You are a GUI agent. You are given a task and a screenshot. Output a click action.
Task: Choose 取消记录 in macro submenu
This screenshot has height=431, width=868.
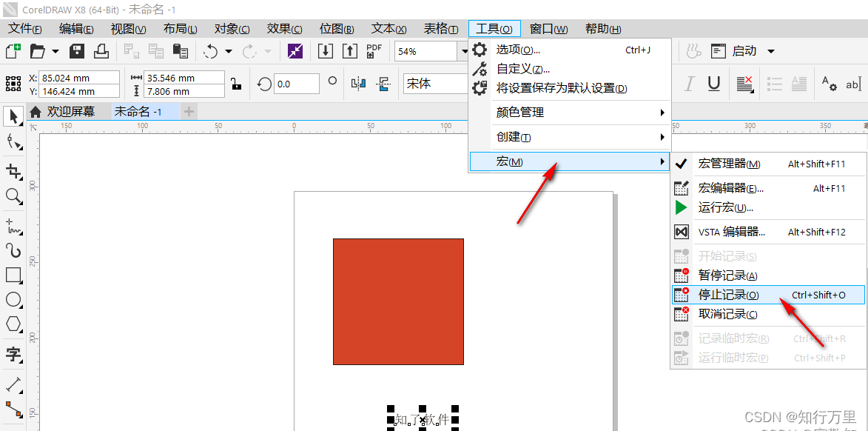[x=768, y=314]
